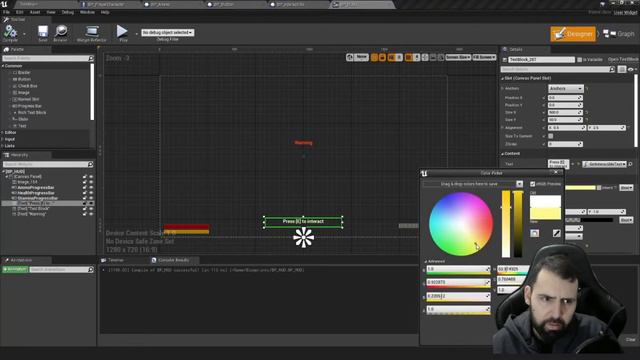
Task: Toggle lock icon of the Image hierarchy row
Action: (x=85, y=182)
